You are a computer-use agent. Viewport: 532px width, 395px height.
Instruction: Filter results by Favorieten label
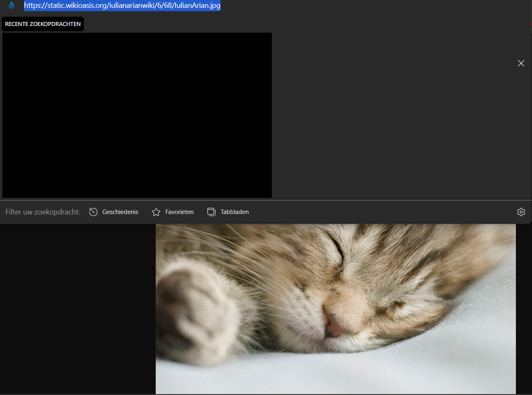coord(179,212)
